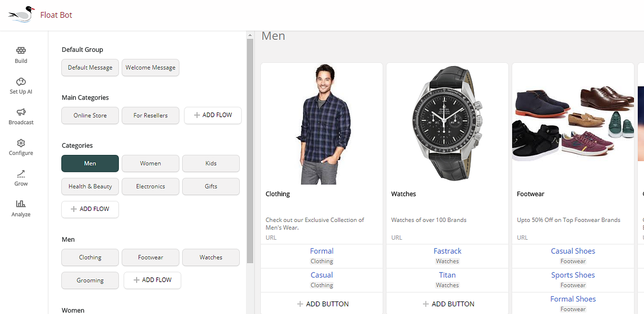Select the Default Message flow

[x=90, y=68]
